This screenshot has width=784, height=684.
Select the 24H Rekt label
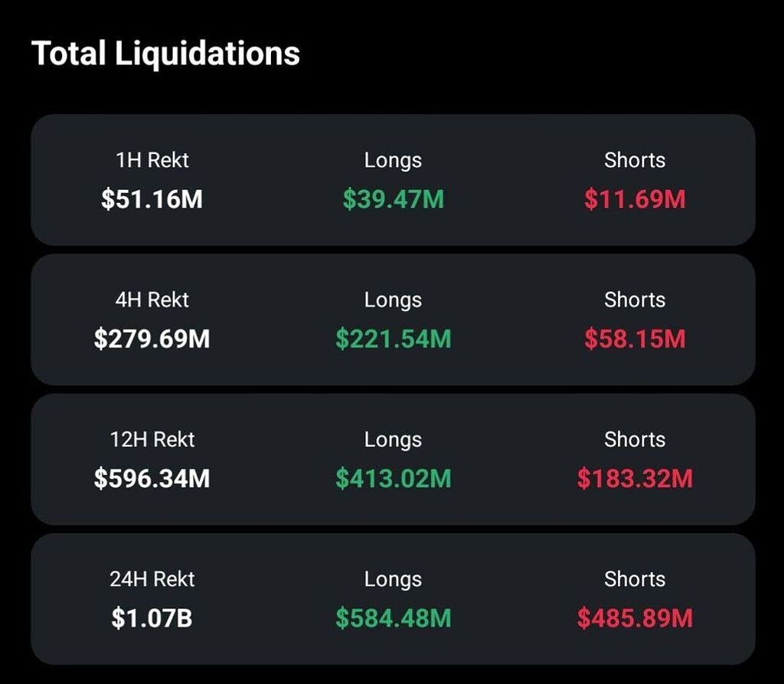153,579
